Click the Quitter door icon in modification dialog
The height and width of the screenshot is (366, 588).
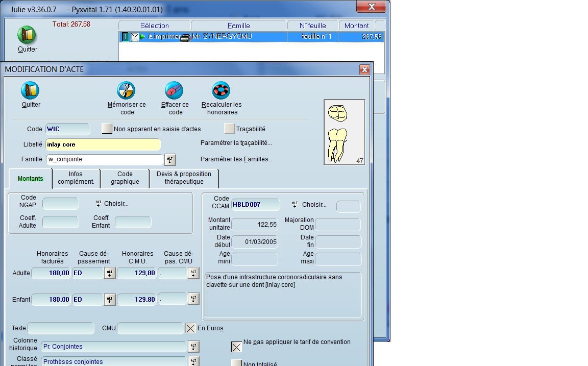(x=30, y=90)
